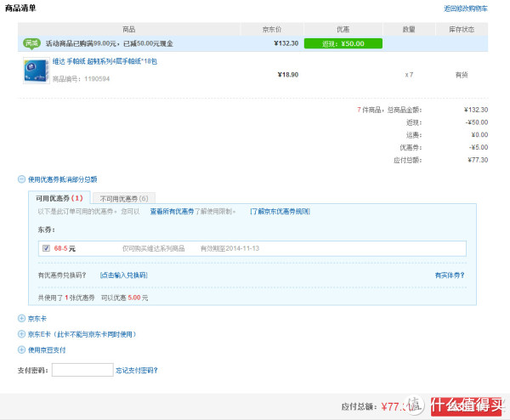This screenshot has width=510, height=420.
Task: Click the 库存状态 column header
Action: coord(462,30)
